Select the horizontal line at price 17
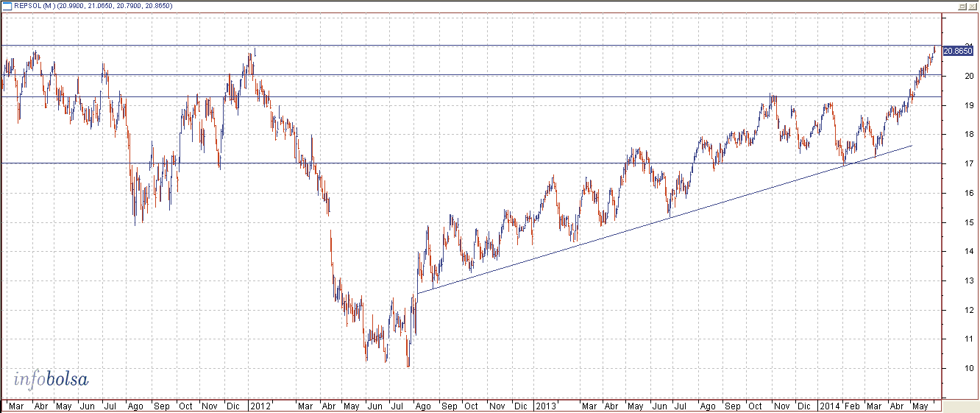Screen dimensions: 980x413 (x=471, y=163)
